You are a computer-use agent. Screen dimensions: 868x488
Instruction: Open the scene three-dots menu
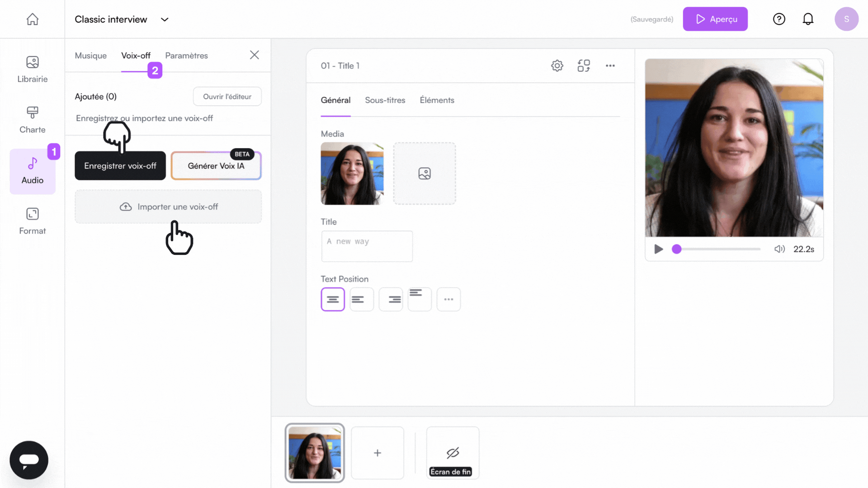coord(610,66)
